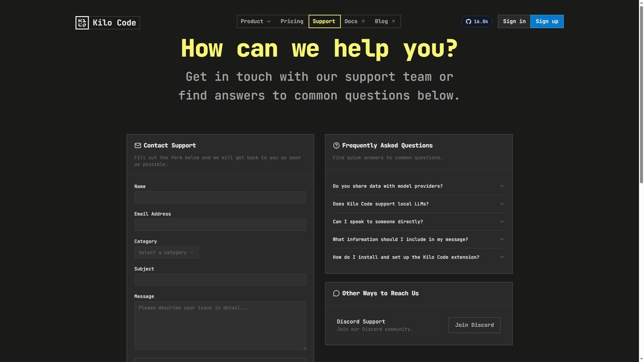Screen dimensions: 644x362
Task: Click the 'Other Ways to Reach Us' heading
Action: pos(380,293)
